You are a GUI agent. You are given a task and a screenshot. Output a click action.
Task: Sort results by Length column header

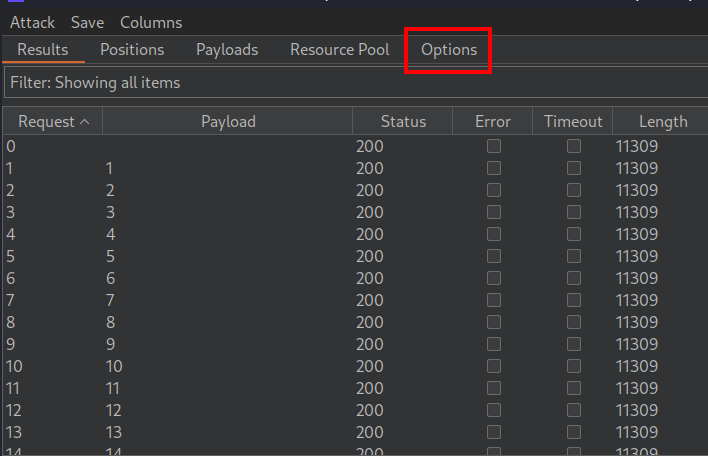663,122
